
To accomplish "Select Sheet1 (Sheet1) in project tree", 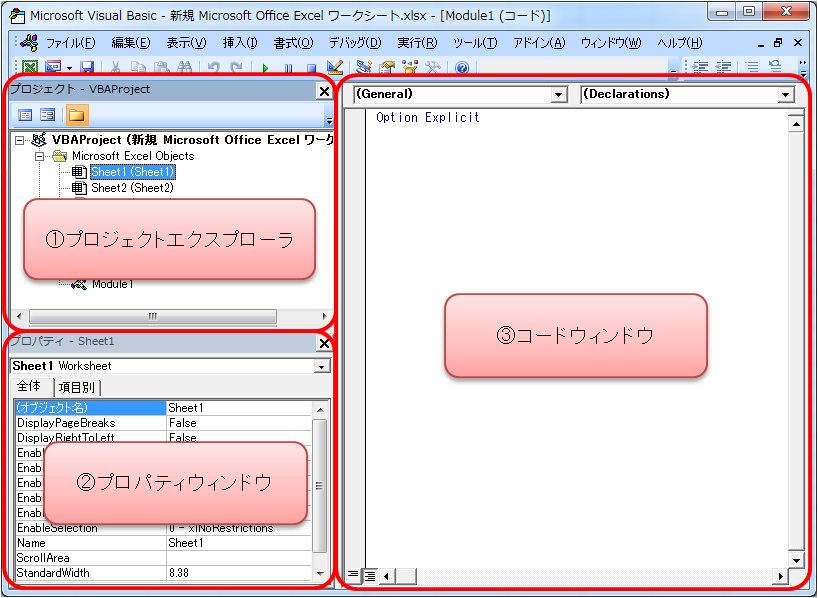I will coord(133,172).
